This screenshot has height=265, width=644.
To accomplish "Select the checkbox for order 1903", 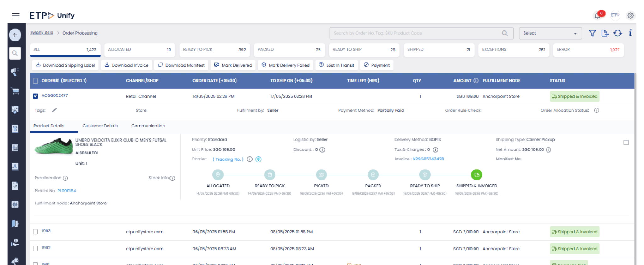I will (x=36, y=231).
